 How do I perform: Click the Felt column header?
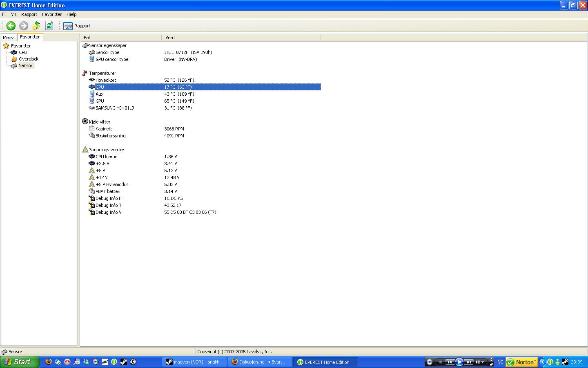tap(121, 37)
